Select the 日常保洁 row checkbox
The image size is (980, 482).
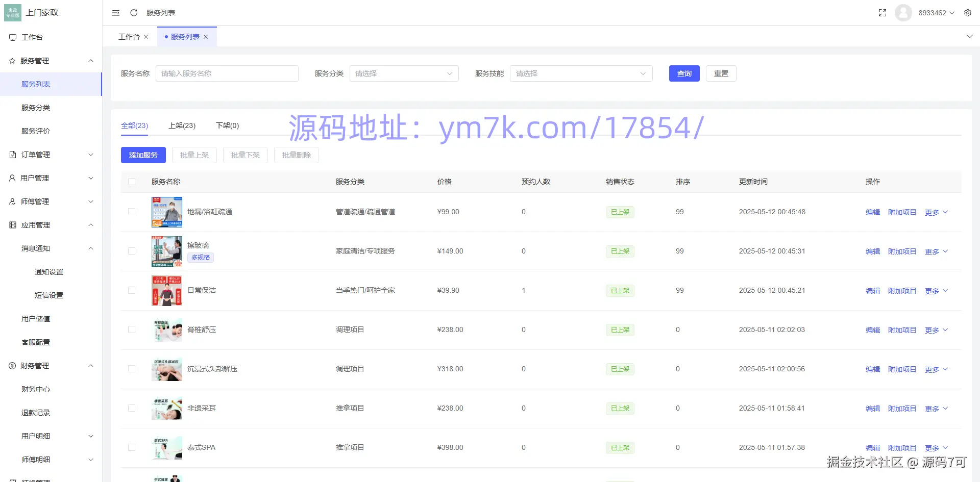click(x=132, y=290)
